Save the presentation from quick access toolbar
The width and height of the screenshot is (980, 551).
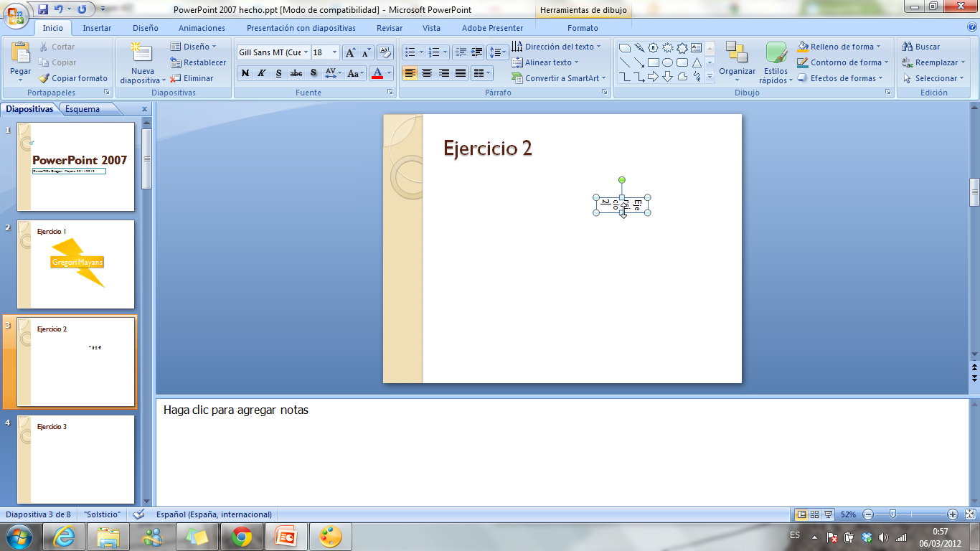(43, 9)
